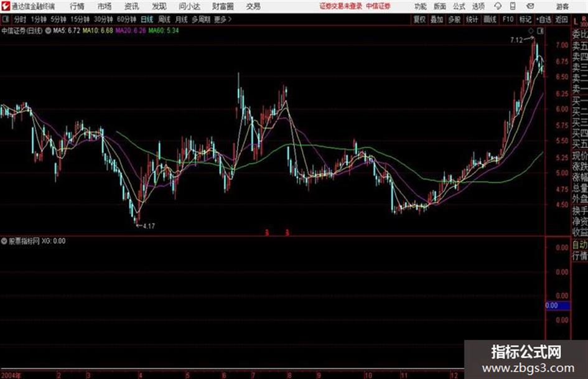Image resolution: width=588 pixels, height=379 pixels.
Task: Switch to the 分时 intraday tab
Action: point(20,19)
